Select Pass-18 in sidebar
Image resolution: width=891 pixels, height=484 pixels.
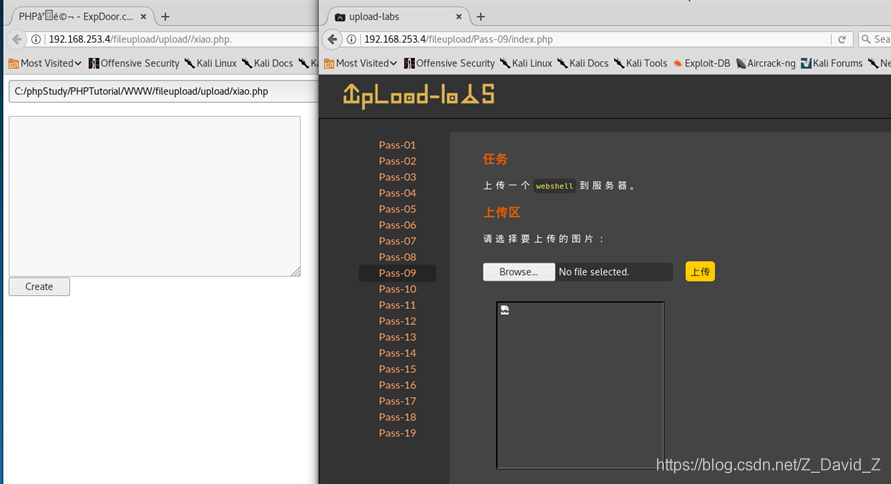pyautogui.click(x=397, y=417)
